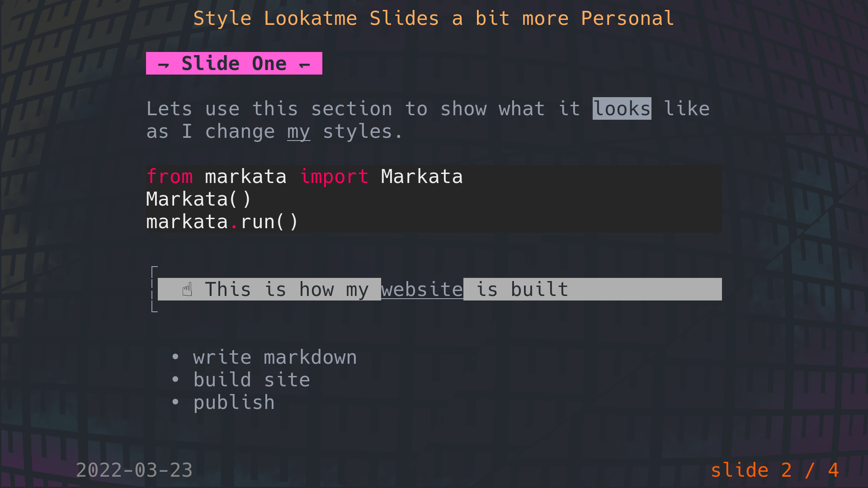Click the pointing hand icon in the quote
The image size is (868, 488).
coord(187,289)
